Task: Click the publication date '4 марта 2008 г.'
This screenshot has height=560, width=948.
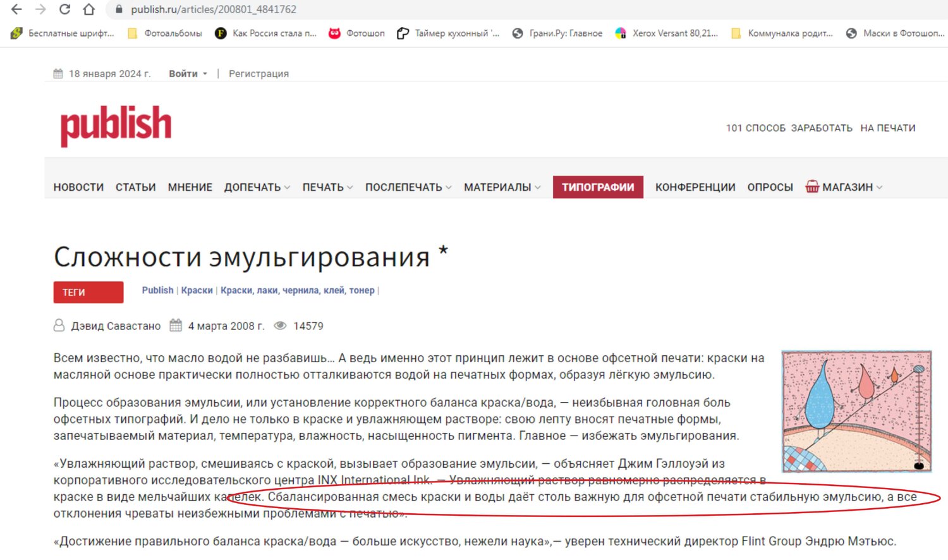Action: coord(226,326)
